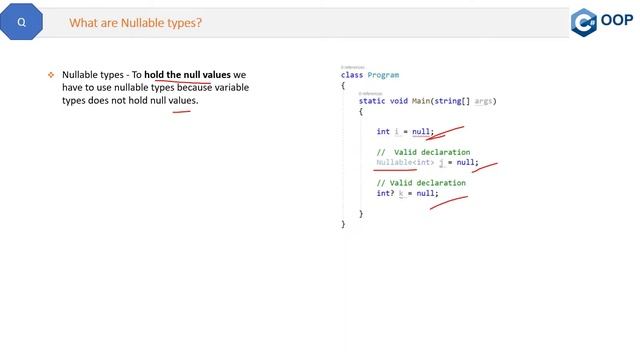
Task: Click the bold phrase 'hold the null values'
Action: coord(187,75)
